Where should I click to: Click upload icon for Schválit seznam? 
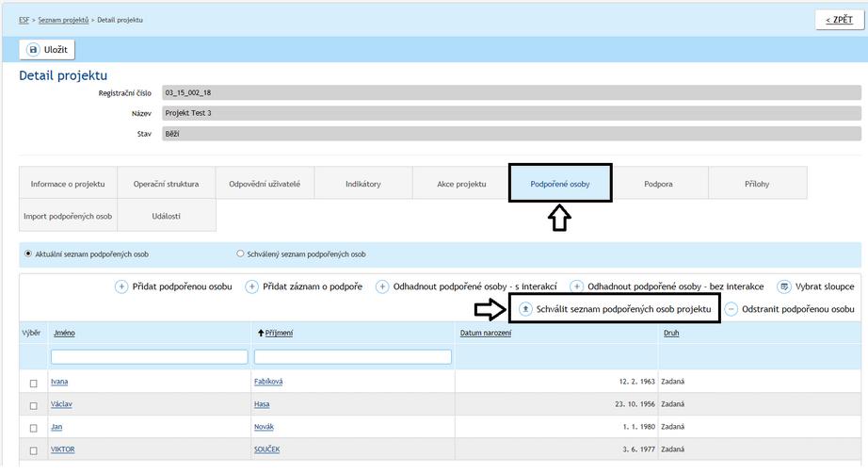click(525, 309)
